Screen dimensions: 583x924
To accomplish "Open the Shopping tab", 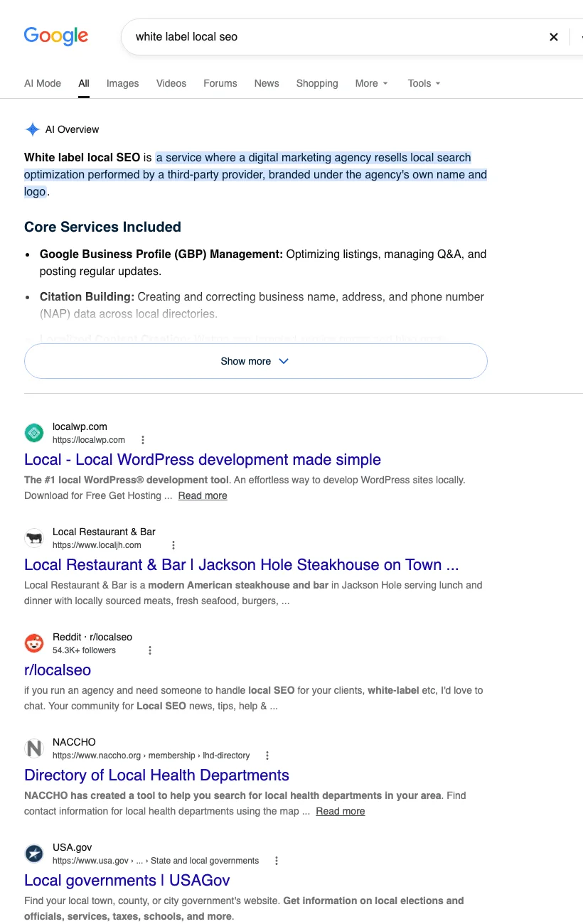I will 317,83.
